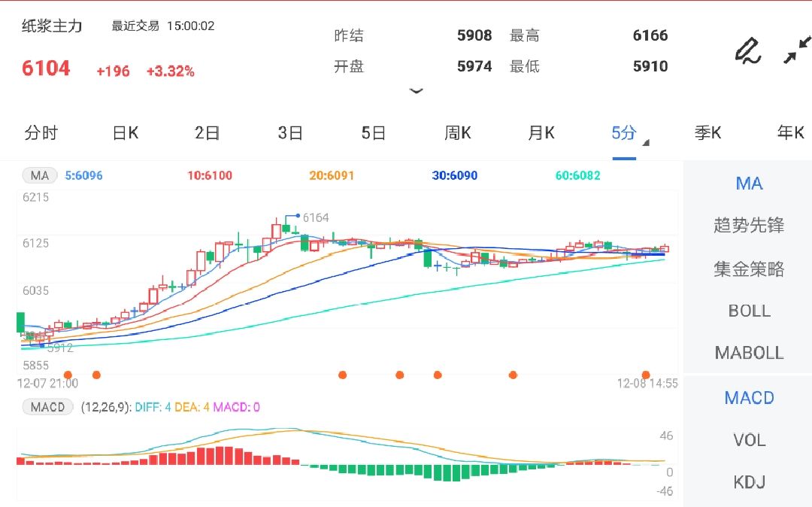Switch to 月K tab
The image size is (812, 507).
coord(541,133)
